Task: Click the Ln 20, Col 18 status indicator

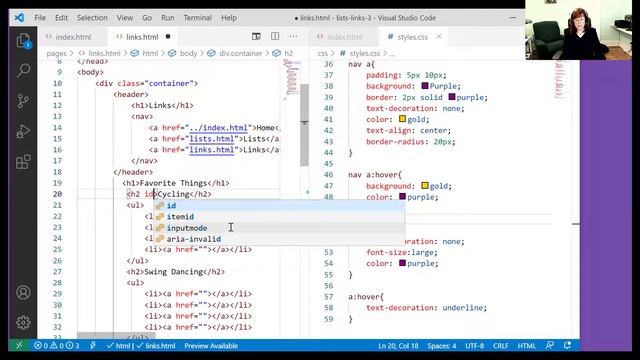Action: point(398,346)
